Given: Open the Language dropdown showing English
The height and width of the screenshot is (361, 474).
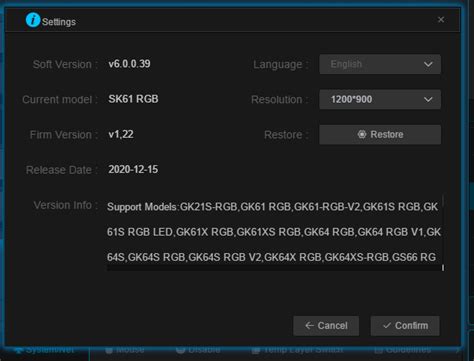Looking at the screenshot, I should [x=380, y=64].
